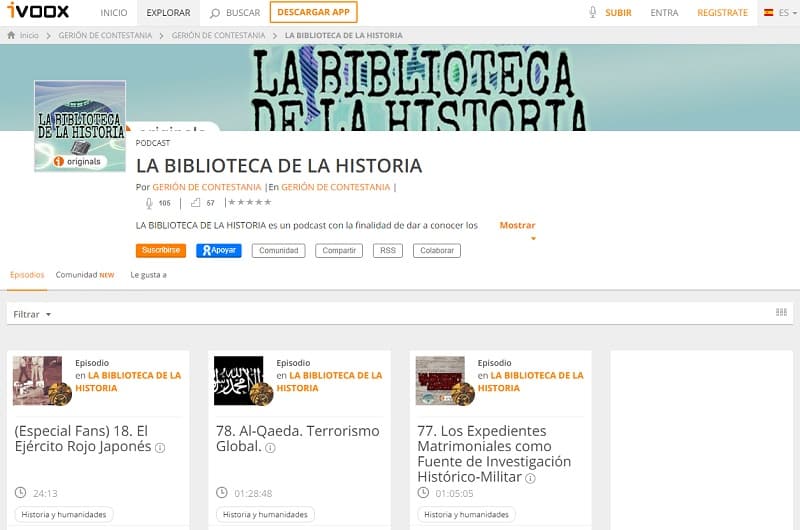The height and width of the screenshot is (530, 800).
Task: Open episode 77. Los Expedientes Matrimoniales
Action: (494, 454)
